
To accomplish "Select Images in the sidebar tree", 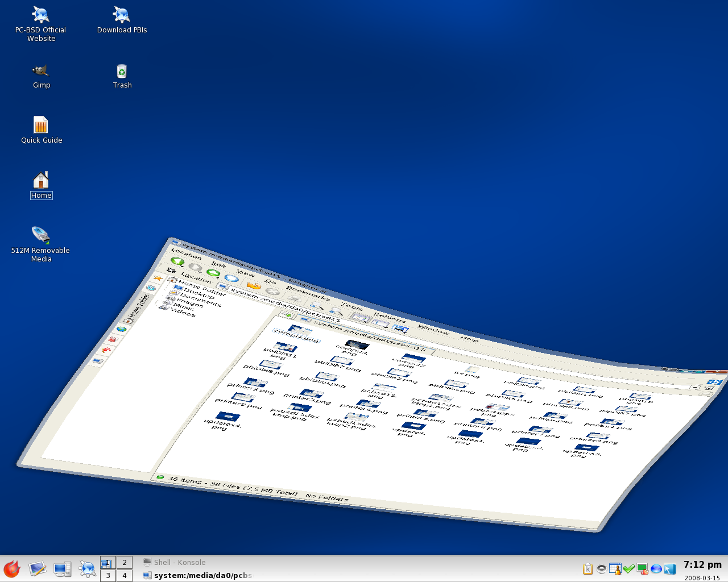I will 186,301.
